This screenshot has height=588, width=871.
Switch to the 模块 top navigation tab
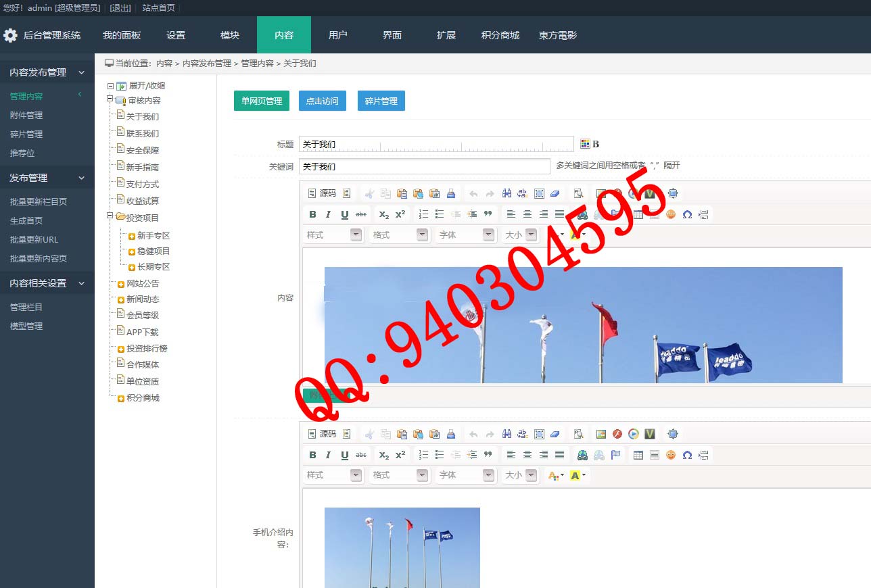coord(230,35)
